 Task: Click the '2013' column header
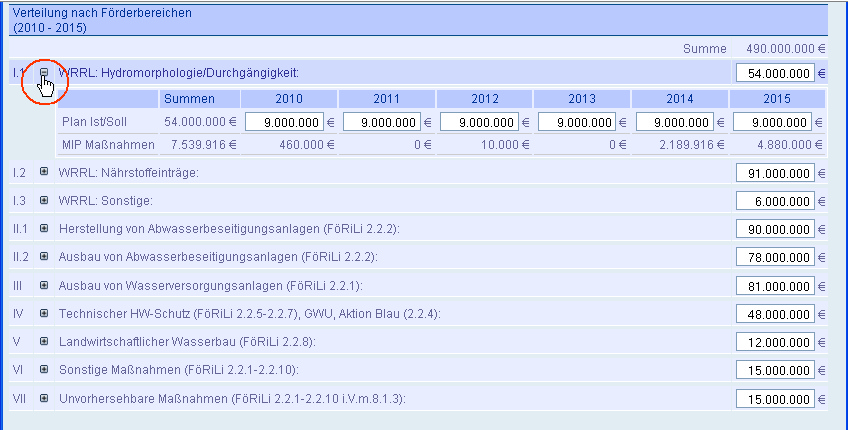click(x=582, y=99)
